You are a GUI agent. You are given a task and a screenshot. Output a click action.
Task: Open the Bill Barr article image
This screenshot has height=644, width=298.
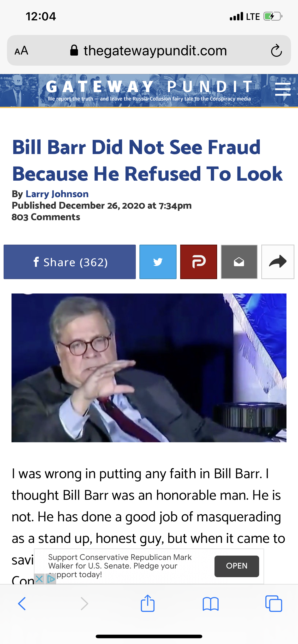point(149,368)
